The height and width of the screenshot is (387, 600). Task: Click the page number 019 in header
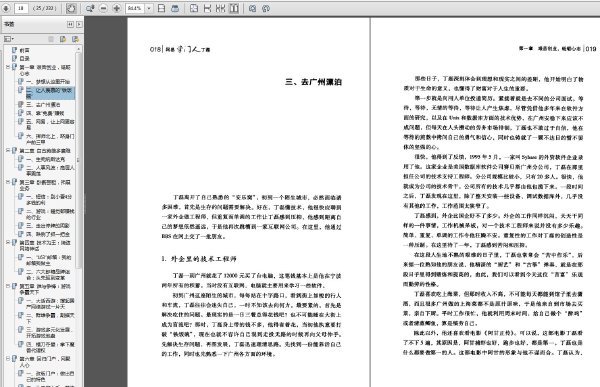(x=591, y=49)
